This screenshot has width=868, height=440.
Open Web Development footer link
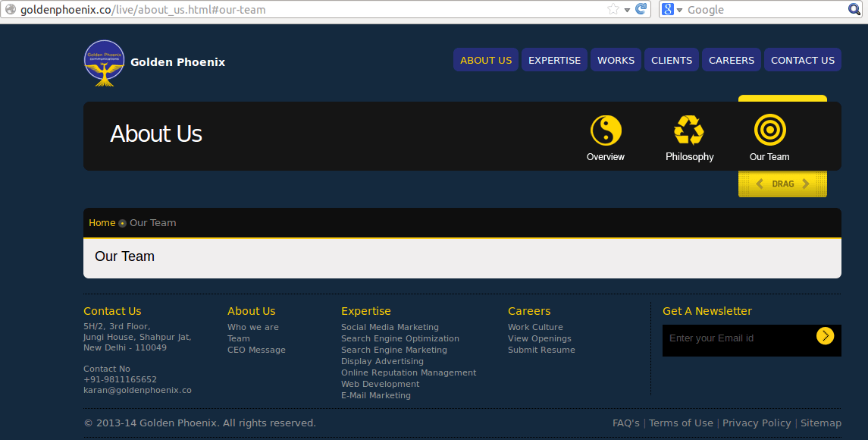381,384
